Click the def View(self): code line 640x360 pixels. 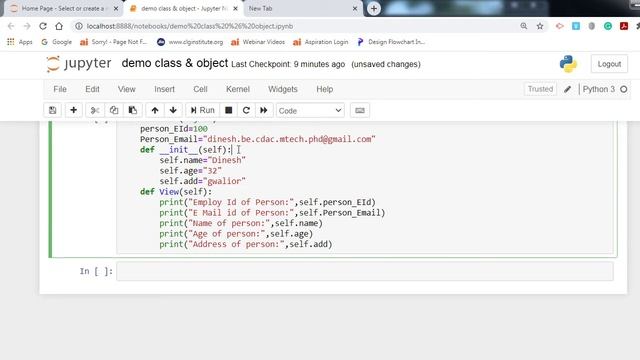coord(176,192)
